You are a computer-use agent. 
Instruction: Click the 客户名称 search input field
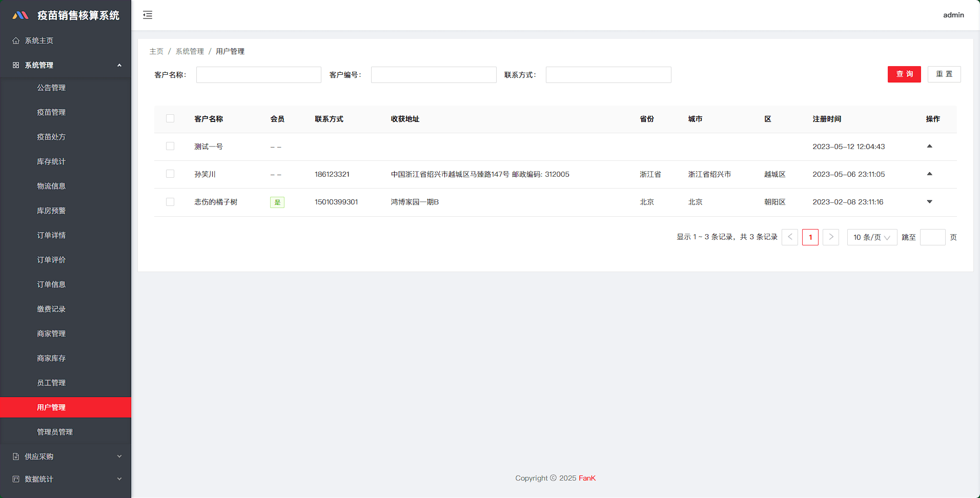point(259,75)
